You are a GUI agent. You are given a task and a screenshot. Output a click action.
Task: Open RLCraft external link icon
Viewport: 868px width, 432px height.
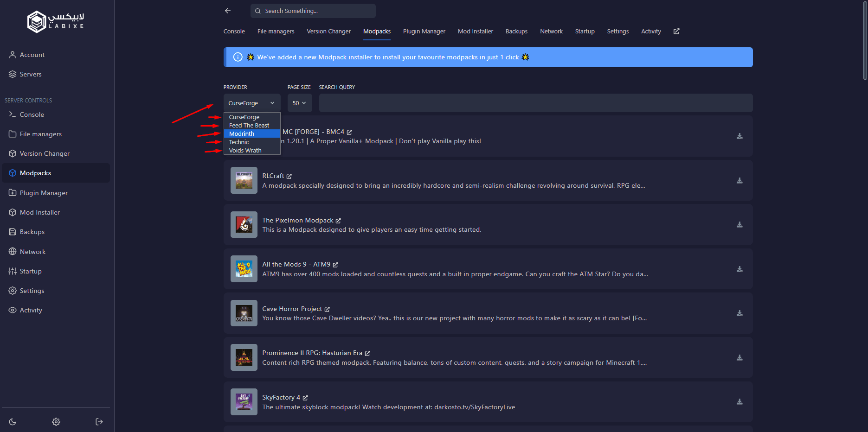point(289,176)
